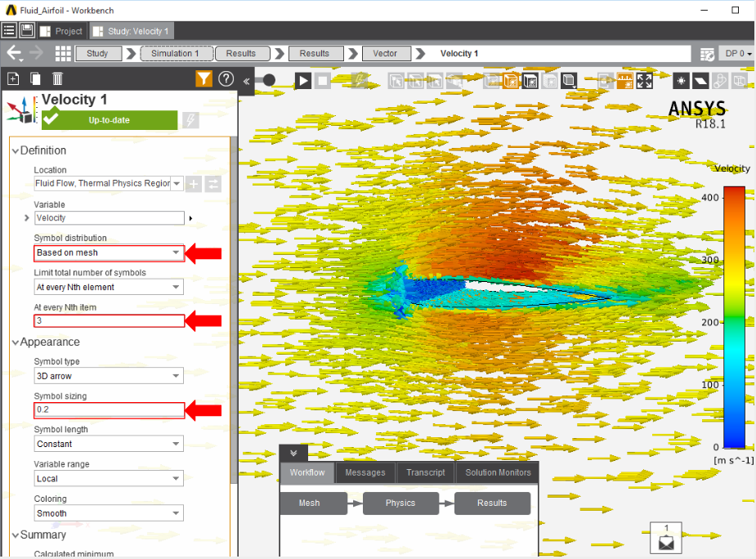Click the trash delete icon
This screenshot has width=756, height=559.
[57, 78]
